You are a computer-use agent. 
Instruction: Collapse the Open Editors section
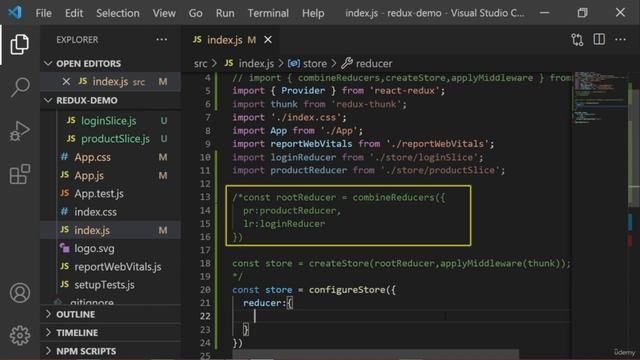[48, 63]
